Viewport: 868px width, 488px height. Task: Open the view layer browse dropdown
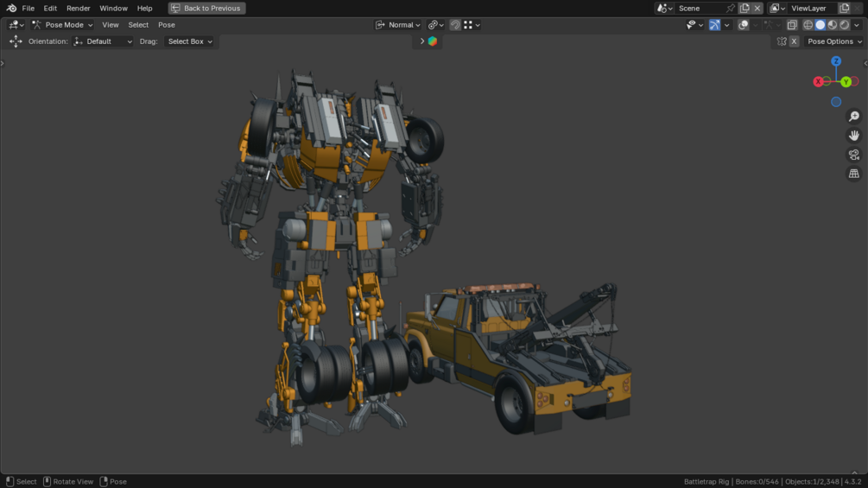coord(777,9)
